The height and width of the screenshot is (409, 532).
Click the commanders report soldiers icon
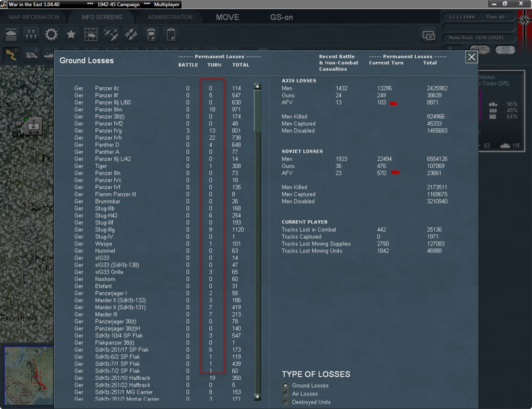[31, 34]
